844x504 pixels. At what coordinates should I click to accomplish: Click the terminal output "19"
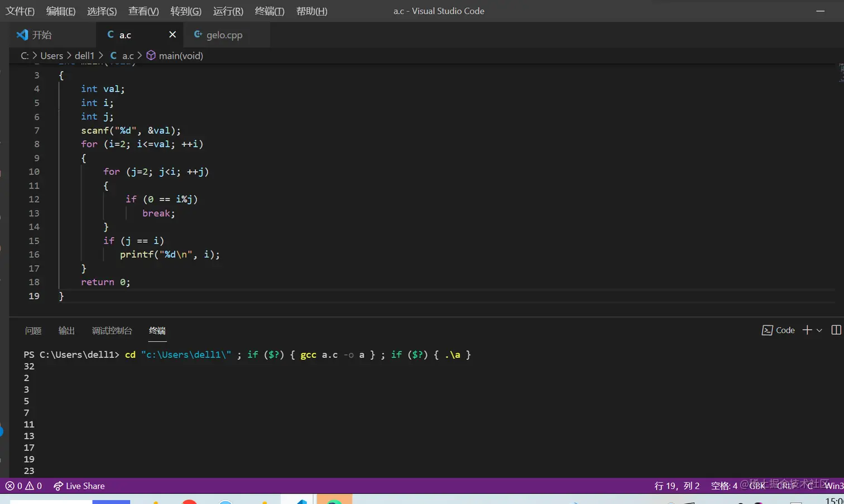pyautogui.click(x=29, y=459)
